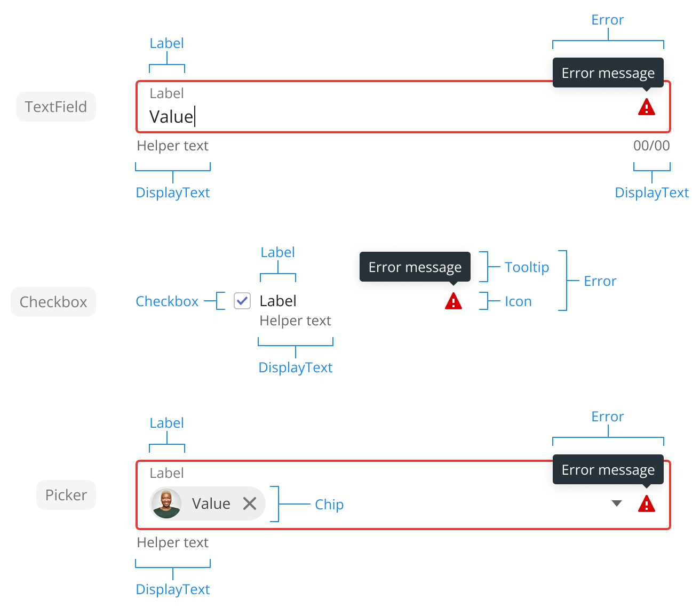
Task: Open the Picker dropdown arrow
Action: pos(617,503)
